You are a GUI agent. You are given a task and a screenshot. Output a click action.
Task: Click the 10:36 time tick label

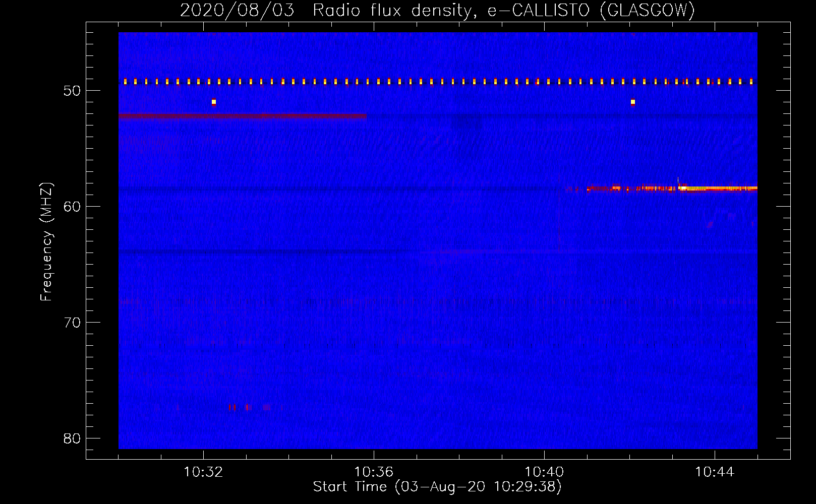(374, 472)
